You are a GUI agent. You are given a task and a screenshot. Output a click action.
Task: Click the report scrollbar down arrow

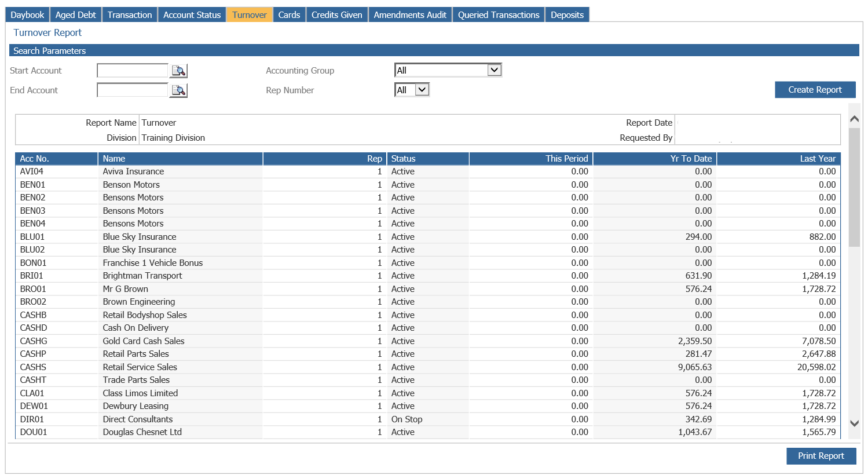click(x=854, y=423)
